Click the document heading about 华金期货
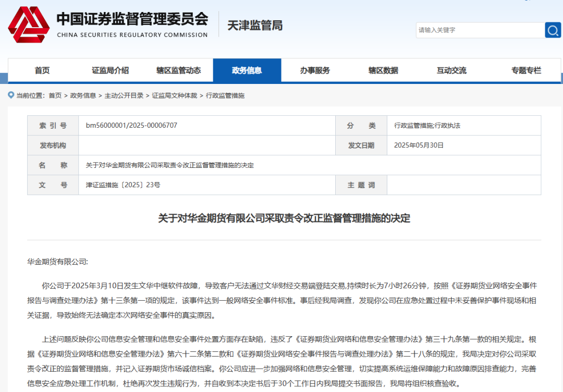 click(x=284, y=218)
